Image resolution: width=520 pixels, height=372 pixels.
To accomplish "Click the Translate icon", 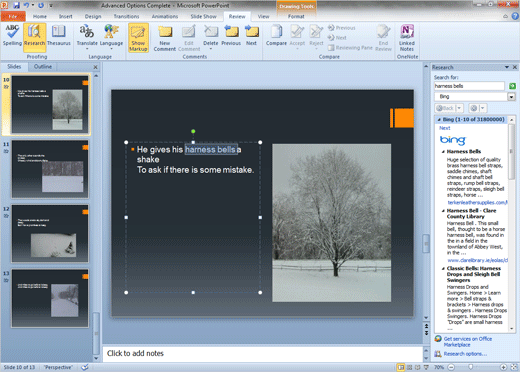I will tap(87, 36).
